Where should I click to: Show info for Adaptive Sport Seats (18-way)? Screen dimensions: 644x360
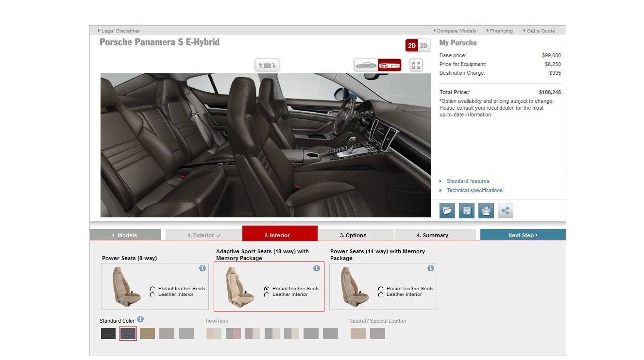click(317, 268)
